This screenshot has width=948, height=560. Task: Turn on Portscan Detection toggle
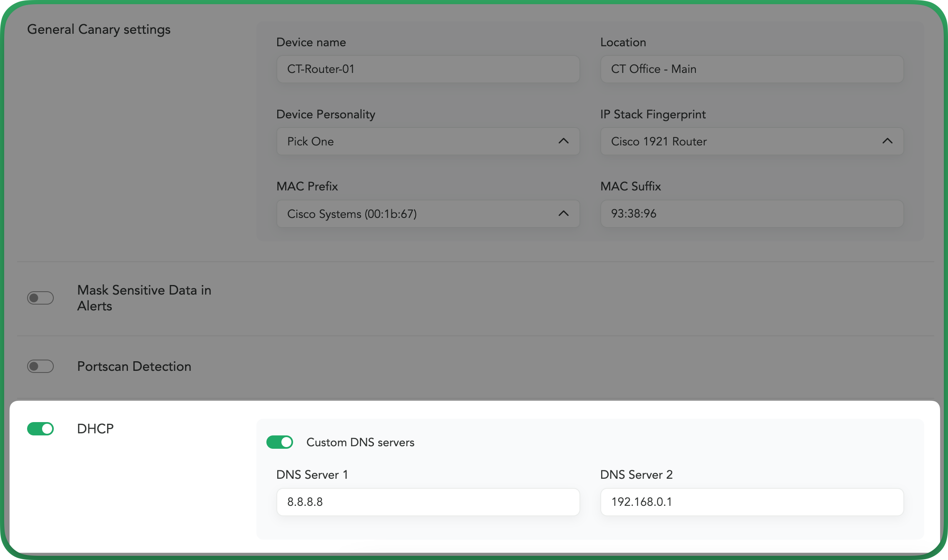[40, 366]
